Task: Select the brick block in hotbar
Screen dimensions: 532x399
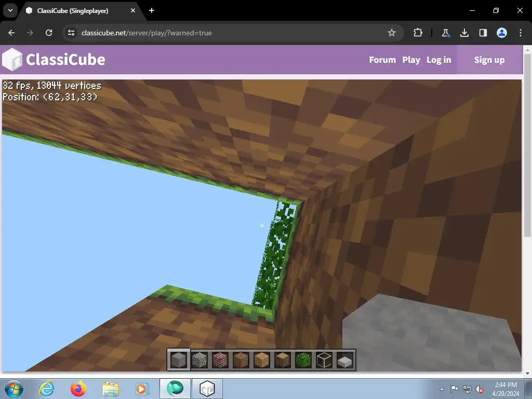Action: pyautogui.click(x=220, y=360)
